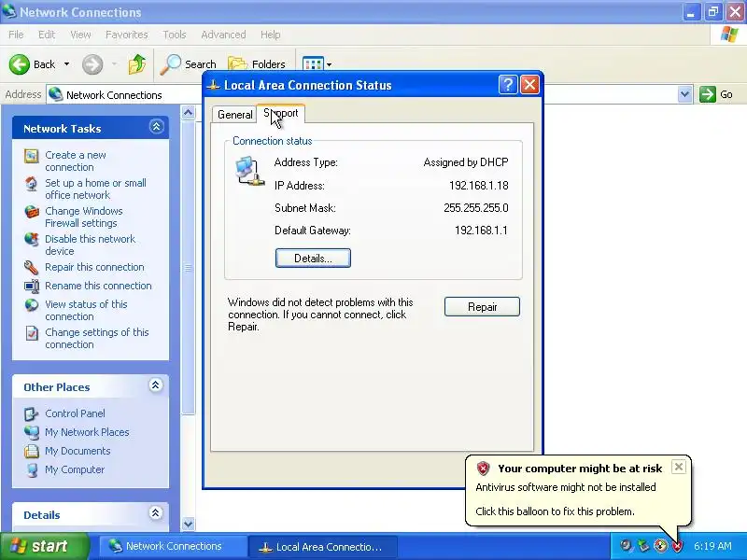Select the Support tab
The image size is (747, 560).
(281, 113)
